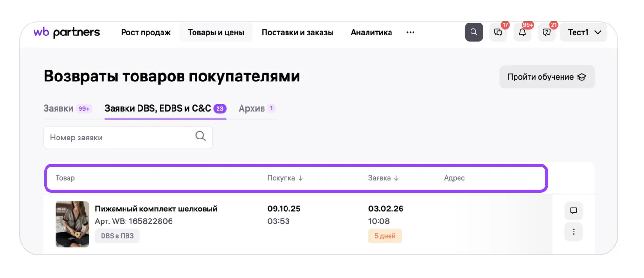The width and height of the screenshot is (644, 278).
Task: Open the three-dot actions menu in the row
Action: coord(574,232)
